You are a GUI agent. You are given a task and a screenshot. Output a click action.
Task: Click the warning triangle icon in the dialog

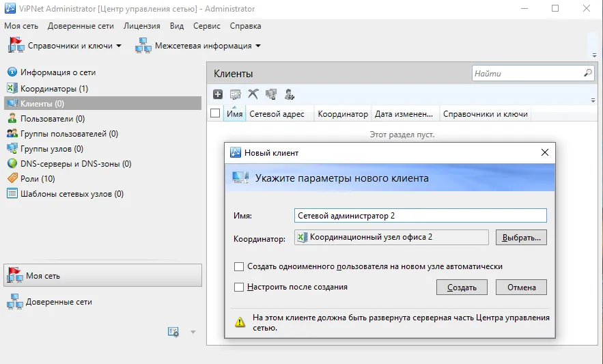pyautogui.click(x=240, y=322)
